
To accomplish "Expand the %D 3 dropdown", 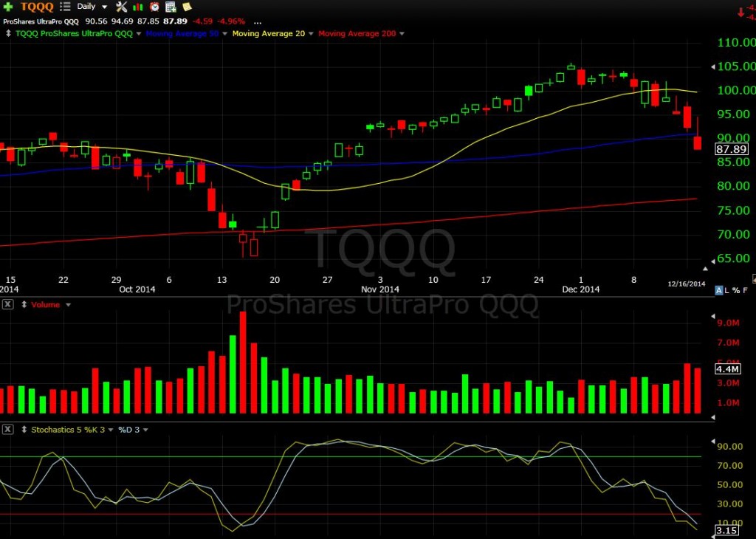I will 145,430.
